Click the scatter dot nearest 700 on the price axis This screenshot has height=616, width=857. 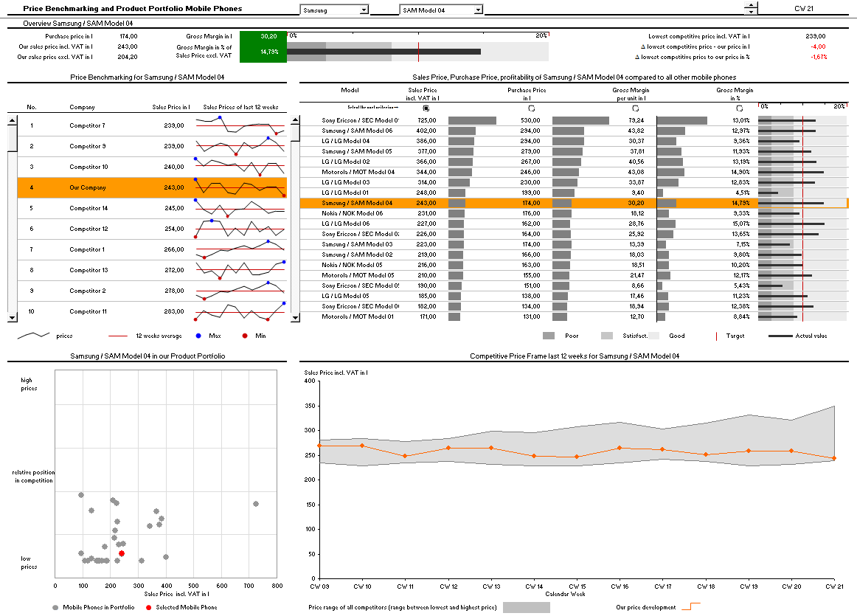point(256,504)
